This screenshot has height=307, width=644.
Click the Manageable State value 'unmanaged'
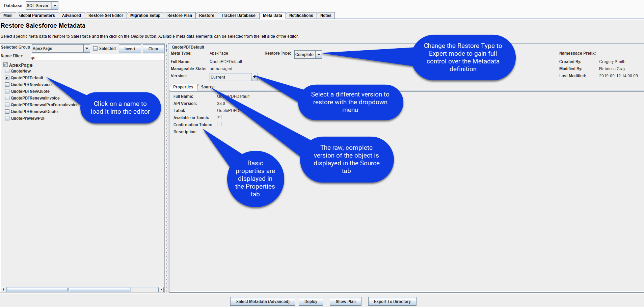click(x=221, y=69)
